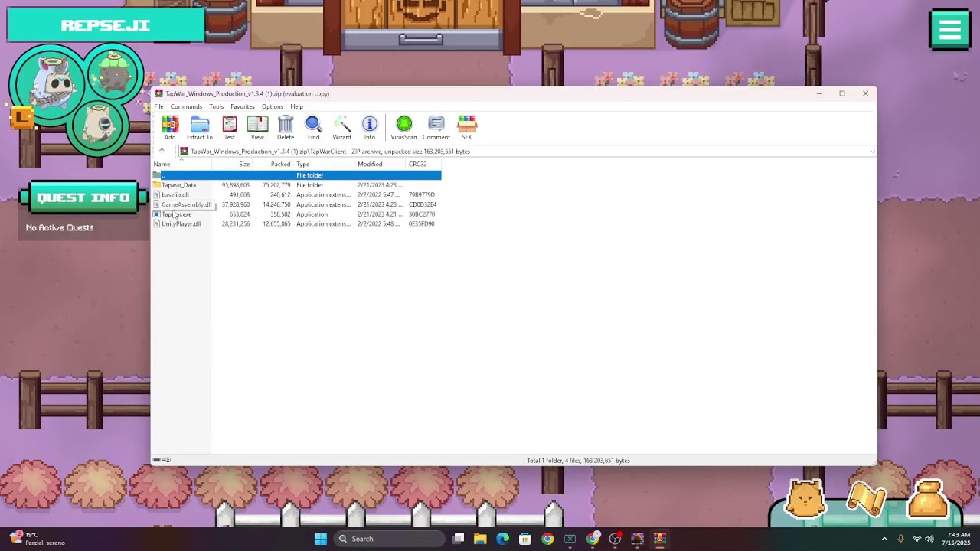Screen dimensions: 980x551
Task: Sort files by the Size column
Action: click(x=232, y=165)
